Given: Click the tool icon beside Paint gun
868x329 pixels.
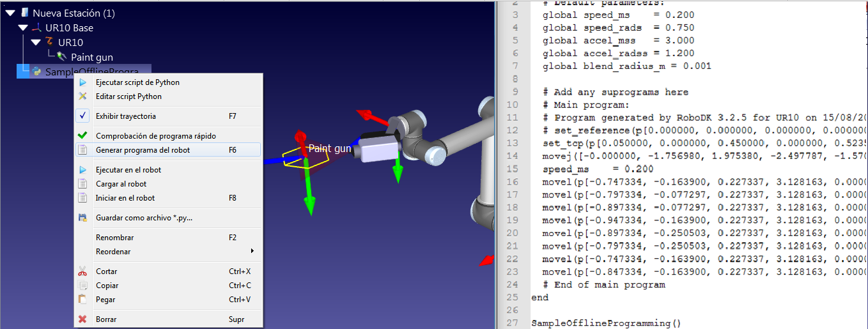Looking at the screenshot, I should click(x=62, y=57).
